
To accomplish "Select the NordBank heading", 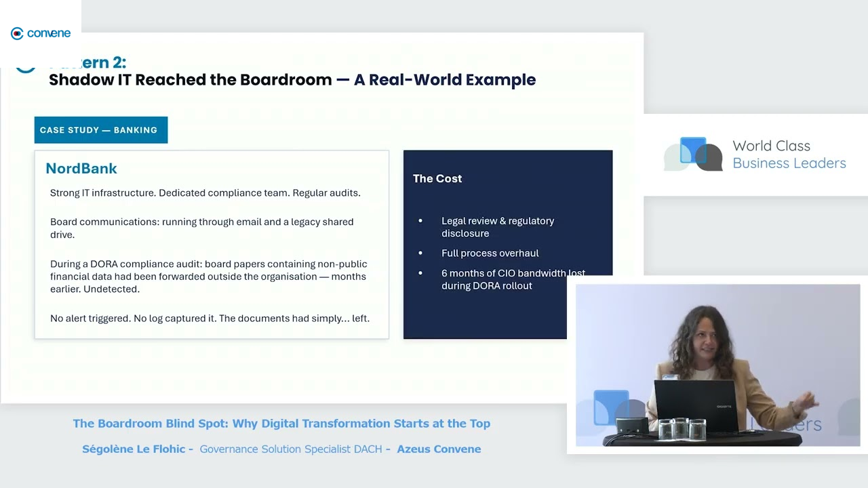I will click(81, 168).
